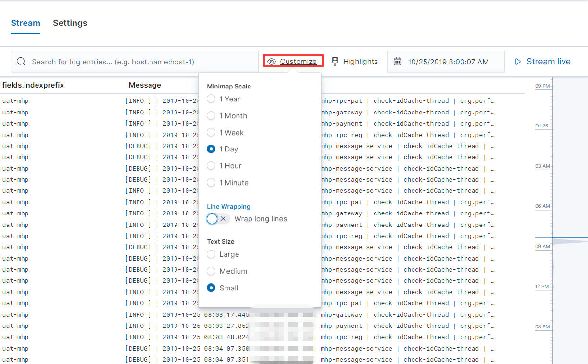
Task: Toggle the Wrap long lines switch
Action: click(x=218, y=219)
